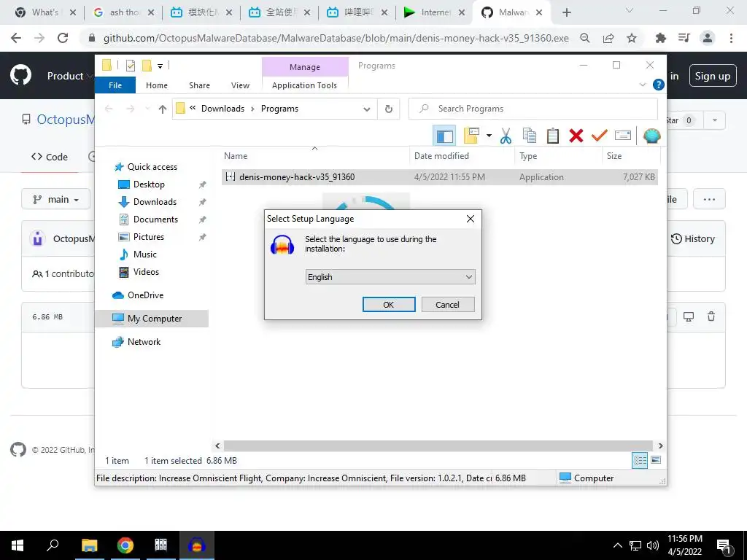Select Desktop in navigation pane
The width and height of the screenshot is (747, 560).
click(149, 184)
